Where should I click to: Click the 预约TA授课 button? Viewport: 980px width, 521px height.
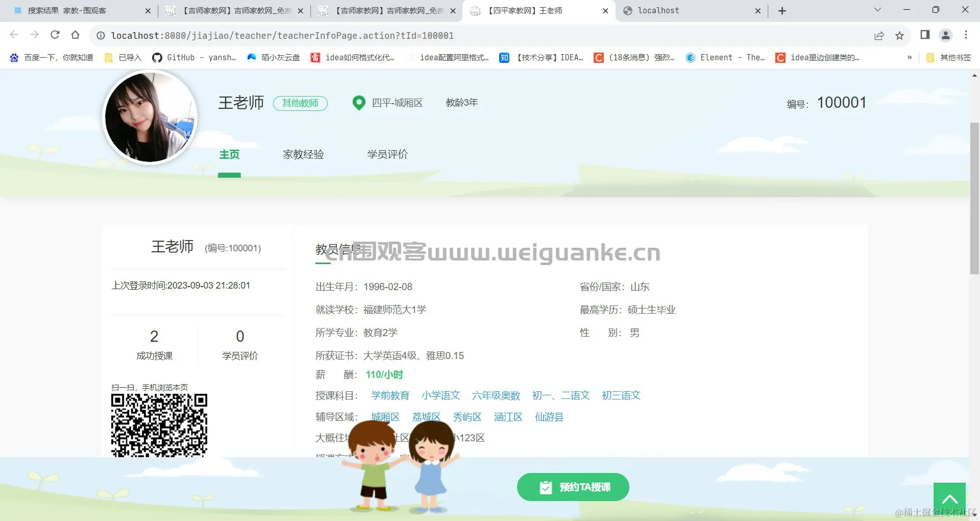(573, 487)
